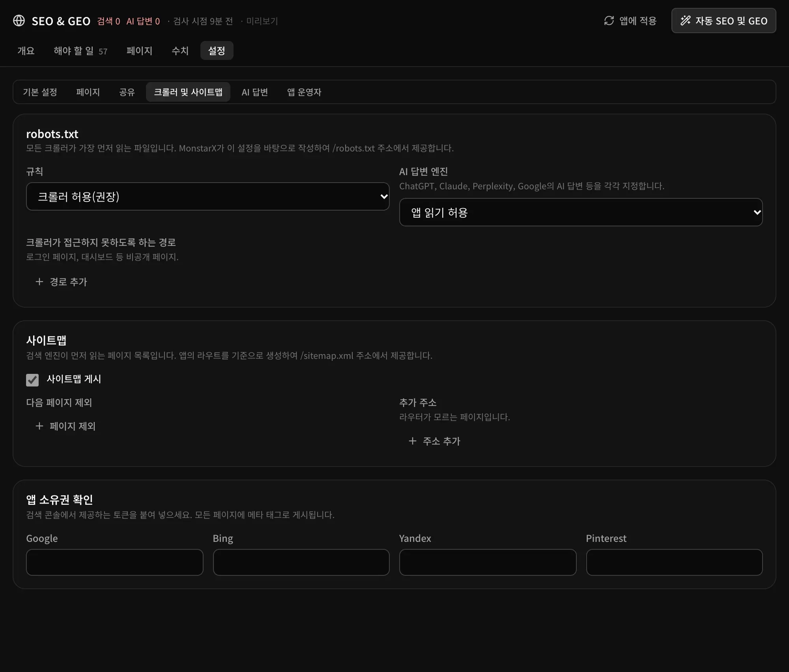Click the 미리보기 link
The image size is (789, 672).
[x=262, y=21]
